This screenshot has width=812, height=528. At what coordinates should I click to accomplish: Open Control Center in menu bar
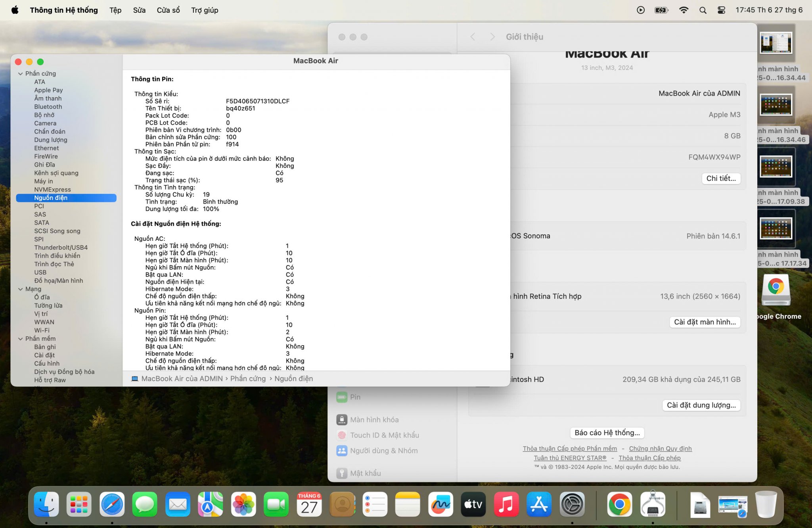[x=722, y=10]
